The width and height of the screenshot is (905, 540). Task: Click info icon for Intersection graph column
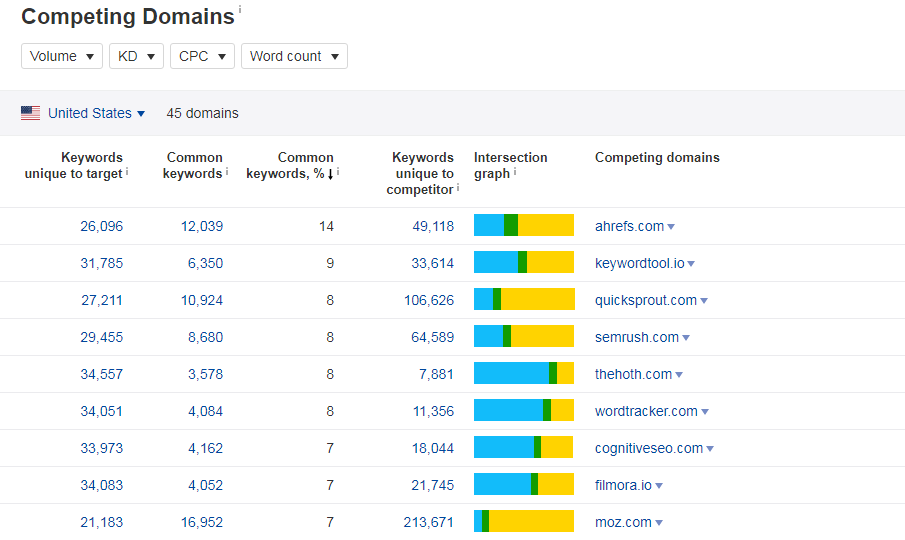(x=515, y=171)
